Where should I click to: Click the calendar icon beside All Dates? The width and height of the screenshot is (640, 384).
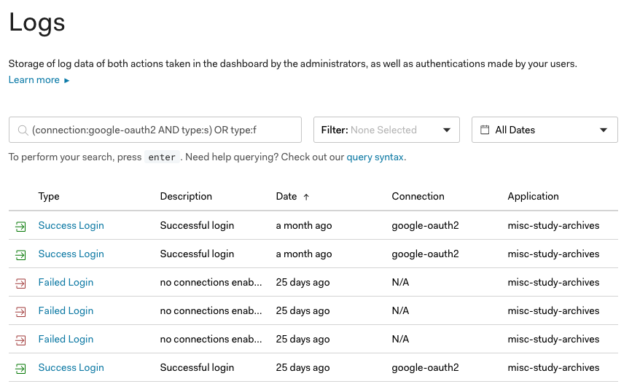[484, 130]
